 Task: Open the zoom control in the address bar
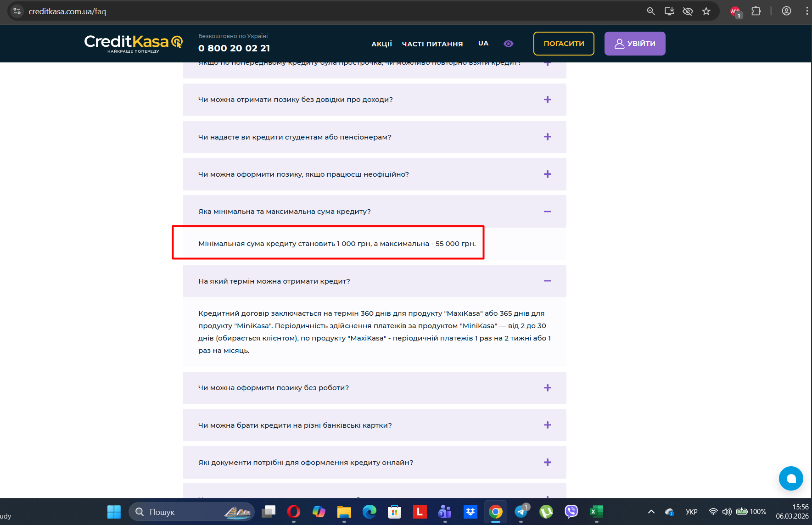coord(651,11)
